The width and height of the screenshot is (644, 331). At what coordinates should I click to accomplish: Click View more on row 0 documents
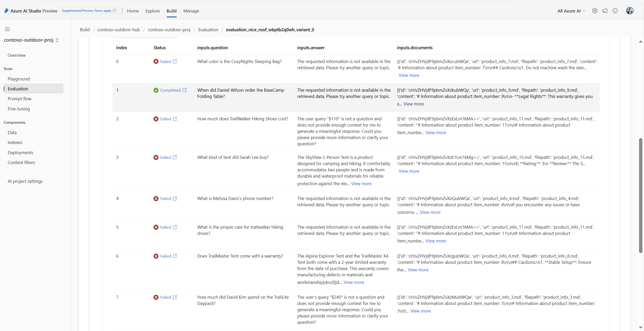[x=409, y=75]
